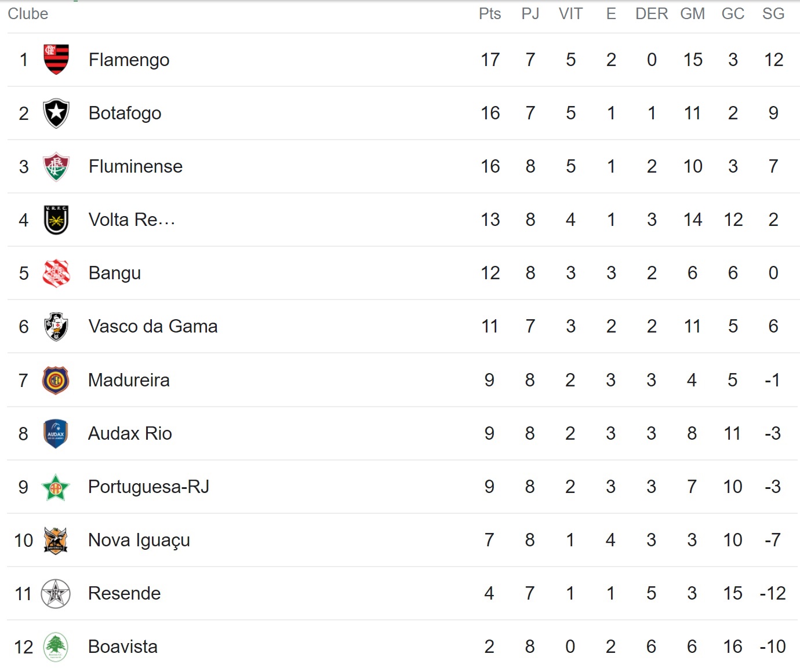Click the Bangu club crest

coord(56,273)
